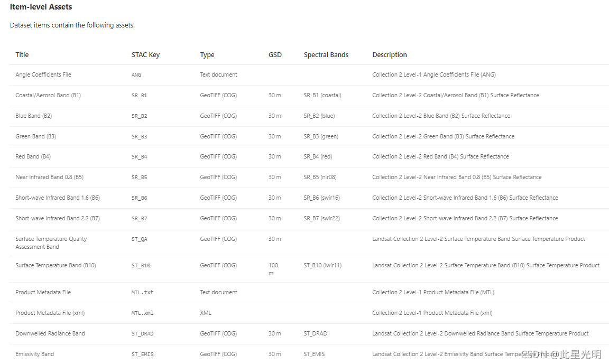Click the ST_B10 (lwir11) spectral band cell
Viewport: 609px width, 364px height.
click(x=322, y=266)
